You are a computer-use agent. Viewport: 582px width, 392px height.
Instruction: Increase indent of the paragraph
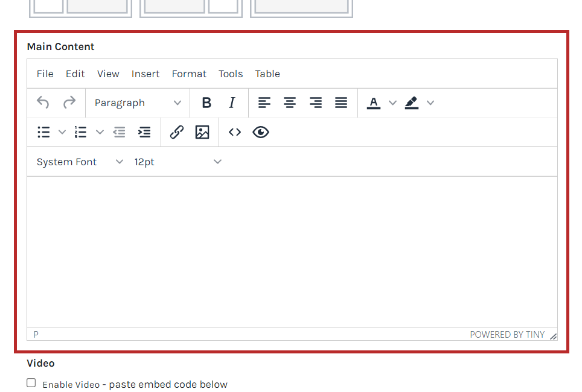point(144,133)
